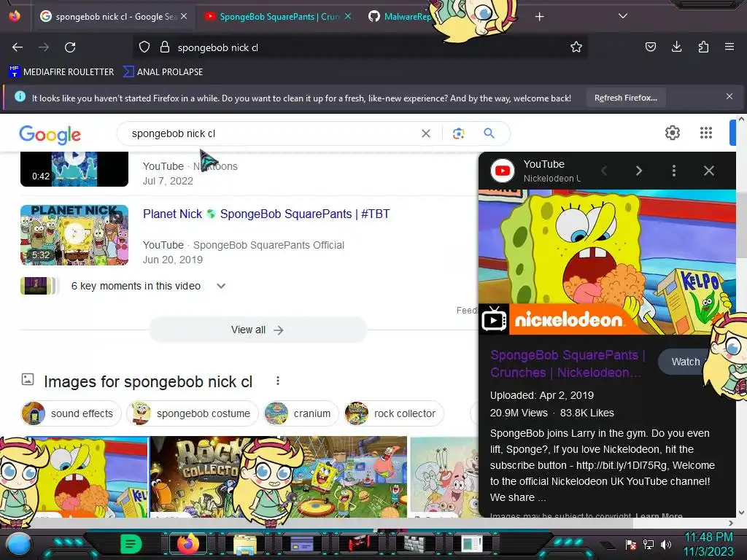Select the "Uploaded: Apr 2, 2019" text
This screenshot has width=747, height=560.
pyautogui.click(x=542, y=395)
